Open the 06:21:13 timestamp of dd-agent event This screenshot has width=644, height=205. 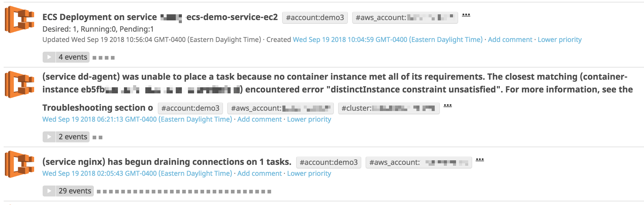tap(137, 120)
